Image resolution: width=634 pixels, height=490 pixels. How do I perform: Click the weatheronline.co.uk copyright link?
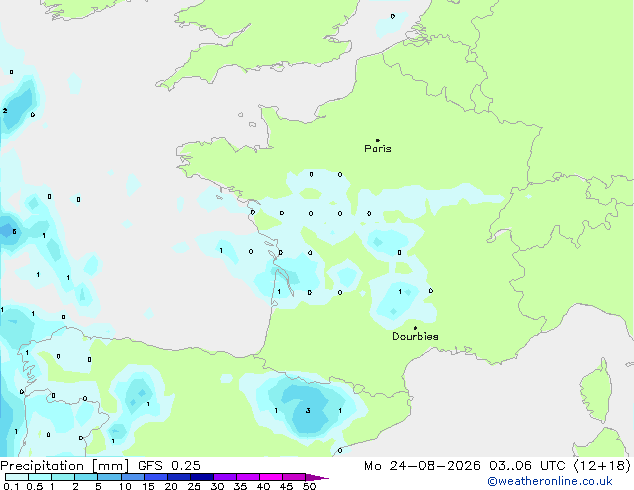click(550, 481)
